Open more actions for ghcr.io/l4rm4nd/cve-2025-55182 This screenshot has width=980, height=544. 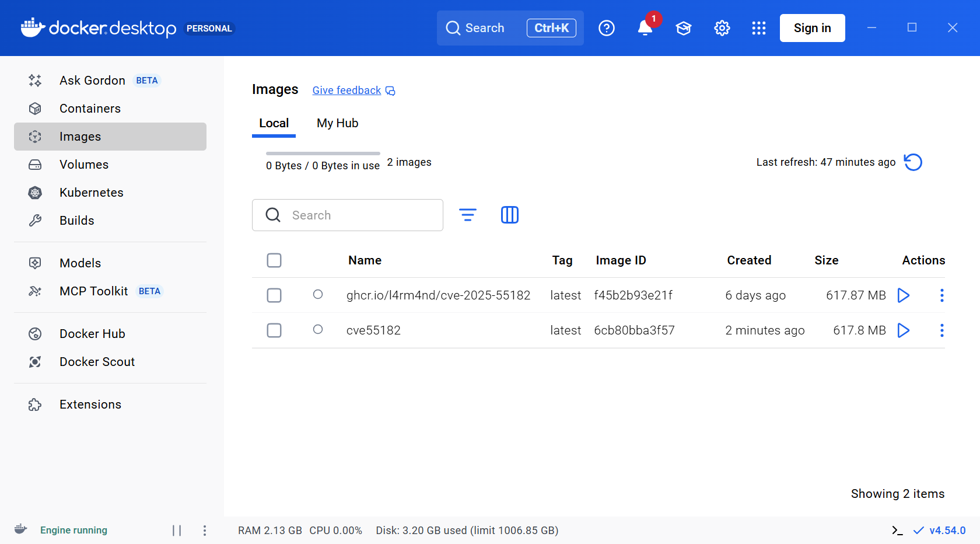click(x=942, y=295)
